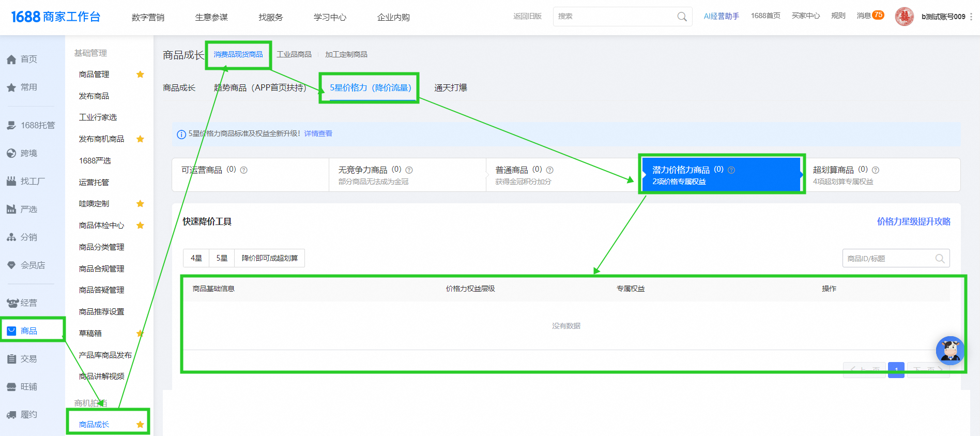
Task: Switch to the 通天打爆 tab
Action: pos(450,88)
